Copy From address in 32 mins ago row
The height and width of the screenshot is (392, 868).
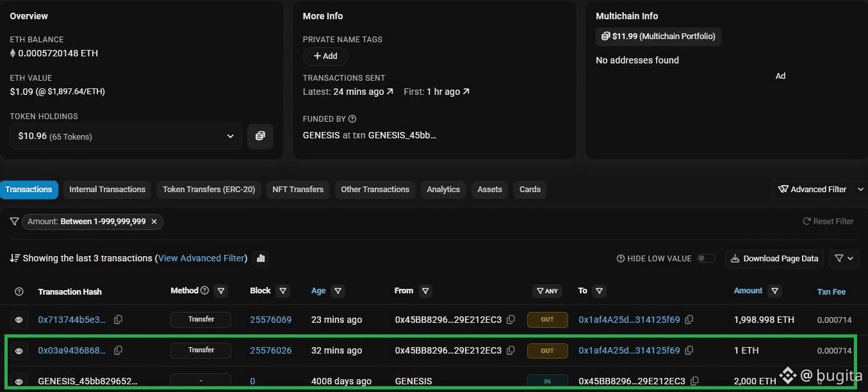511,350
